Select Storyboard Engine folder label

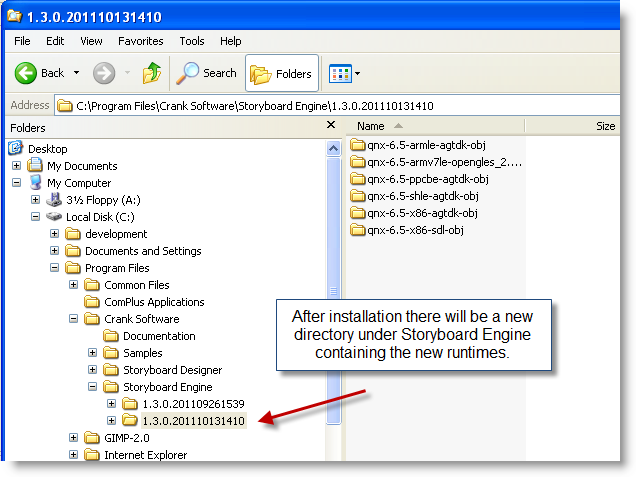click(168, 387)
